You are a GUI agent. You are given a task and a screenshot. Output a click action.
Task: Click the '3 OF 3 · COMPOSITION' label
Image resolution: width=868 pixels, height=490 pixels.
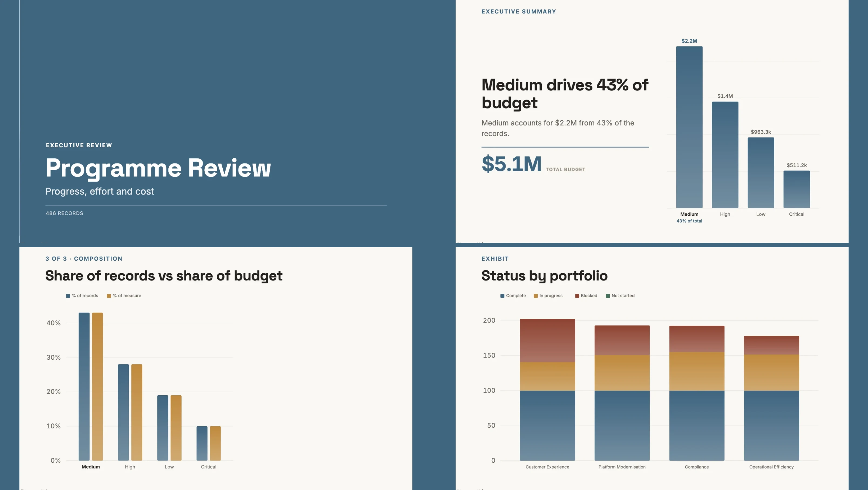tap(84, 259)
